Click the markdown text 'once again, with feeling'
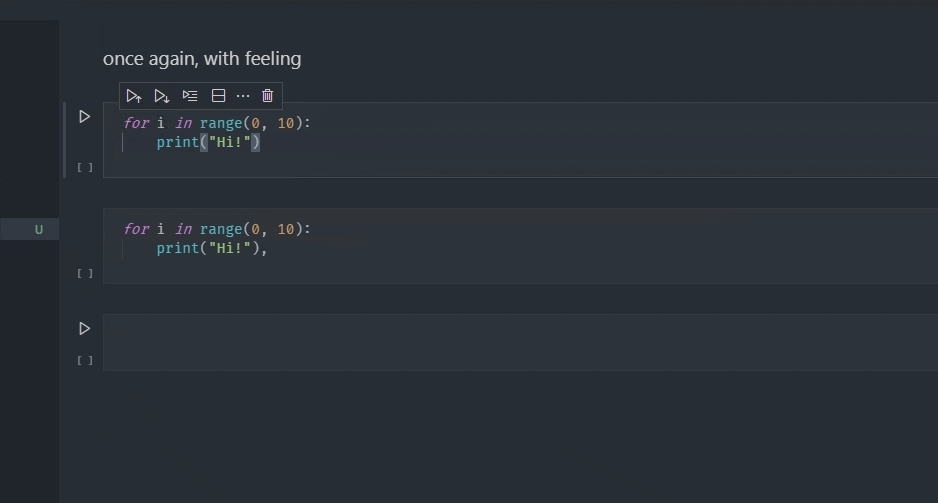The image size is (938, 503). click(202, 59)
